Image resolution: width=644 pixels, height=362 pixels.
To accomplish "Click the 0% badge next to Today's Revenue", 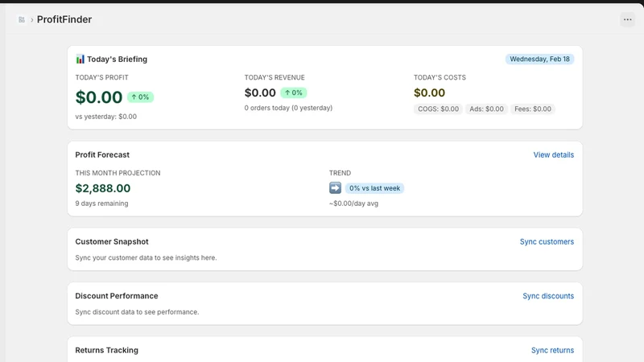I will click(294, 93).
